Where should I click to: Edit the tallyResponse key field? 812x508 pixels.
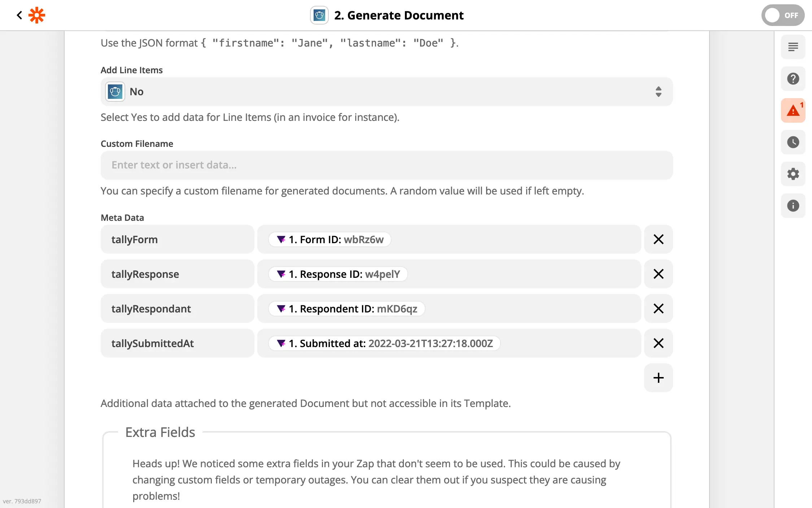click(x=177, y=274)
